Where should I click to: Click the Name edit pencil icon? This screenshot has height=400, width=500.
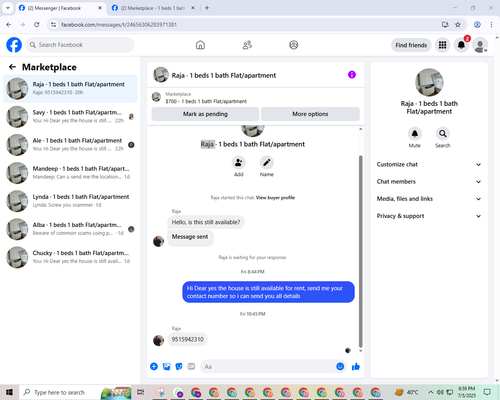click(267, 163)
